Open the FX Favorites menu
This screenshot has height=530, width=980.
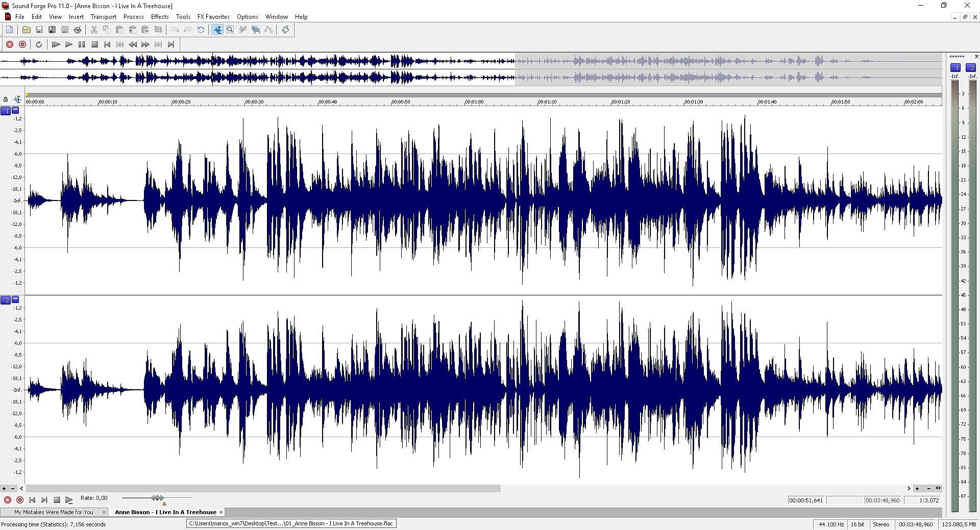point(213,17)
